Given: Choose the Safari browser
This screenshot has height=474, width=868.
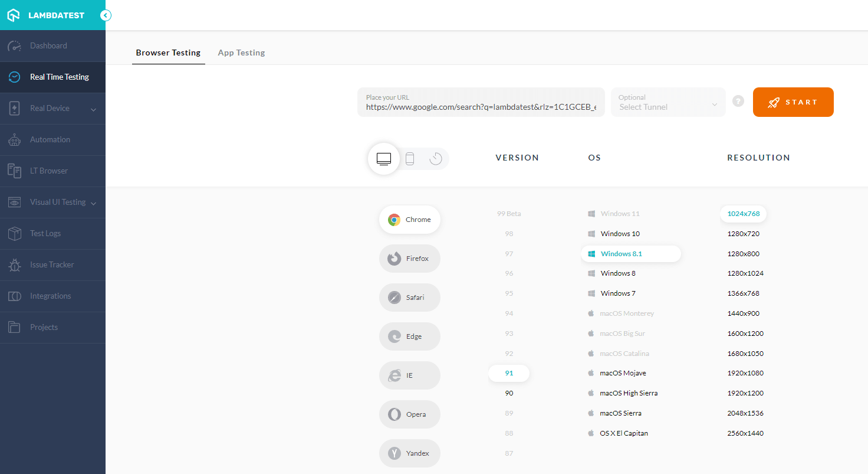Looking at the screenshot, I should [x=409, y=297].
